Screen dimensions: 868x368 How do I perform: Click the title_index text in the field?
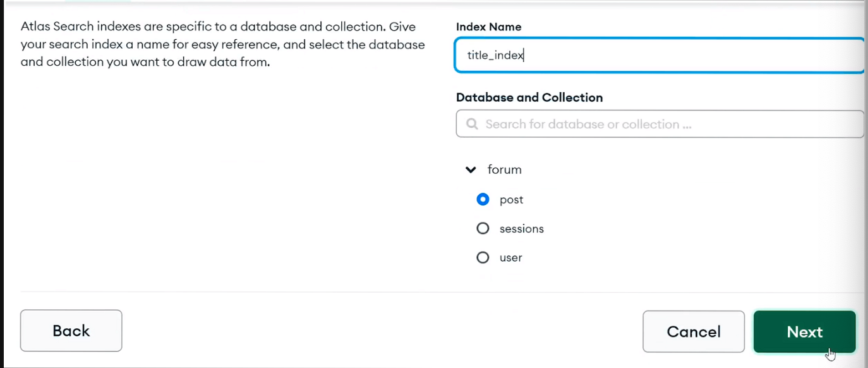495,55
